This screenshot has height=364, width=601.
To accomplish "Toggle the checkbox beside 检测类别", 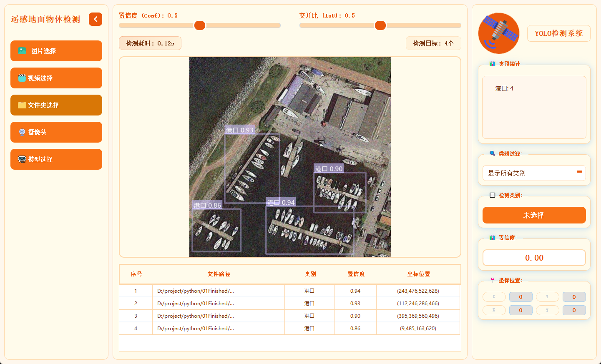I will (492, 195).
